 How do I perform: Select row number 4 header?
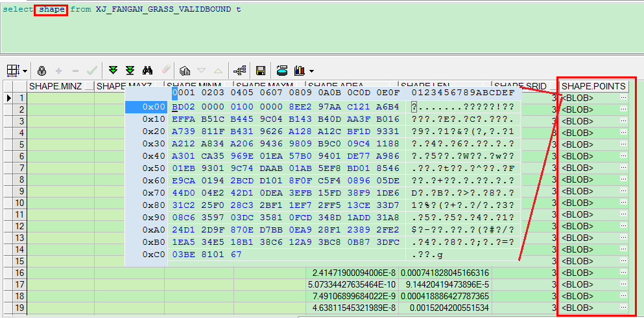coord(20,133)
